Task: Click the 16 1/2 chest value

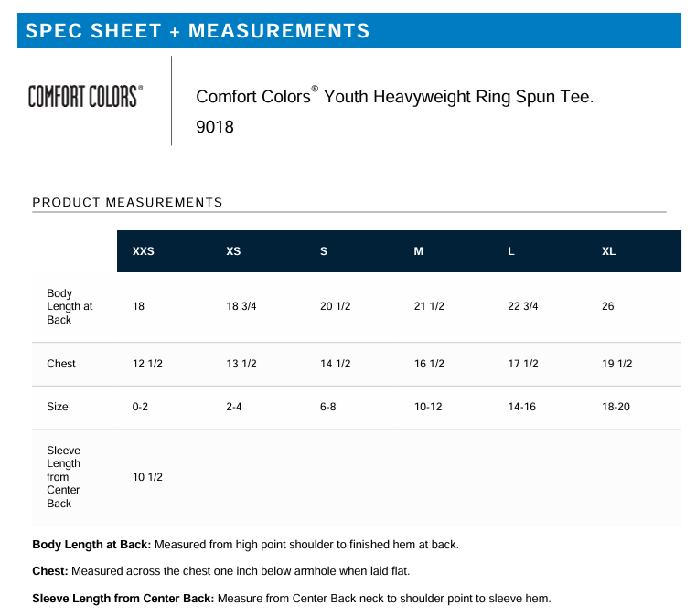Action: (x=429, y=364)
